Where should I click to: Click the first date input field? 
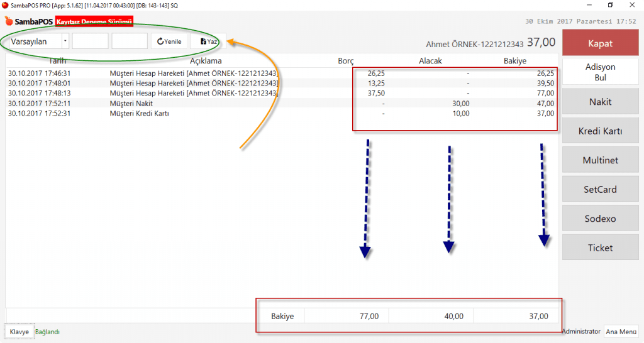[90, 41]
